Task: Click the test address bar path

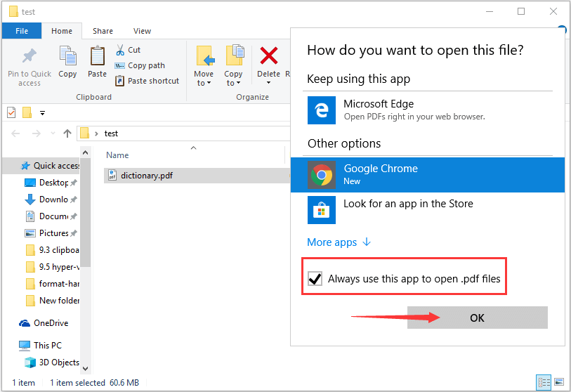Action: (x=111, y=133)
